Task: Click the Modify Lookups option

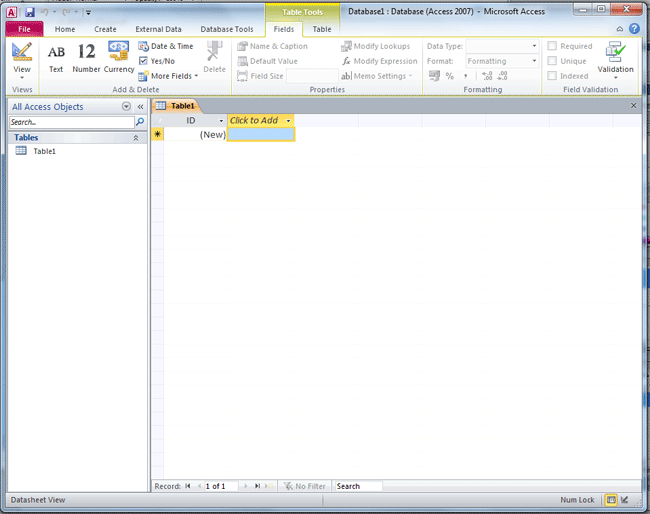Action: [376, 46]
